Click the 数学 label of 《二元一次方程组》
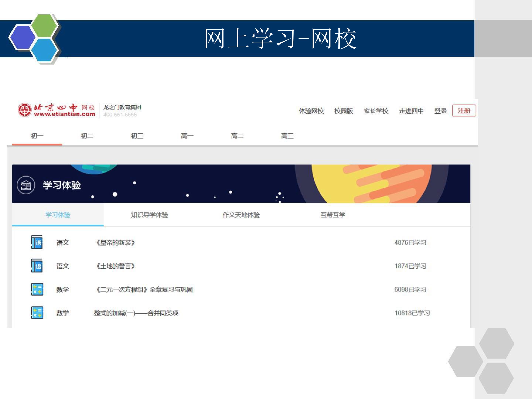The height and width of the screenshot is (399, 532). [x=63, y=289]
